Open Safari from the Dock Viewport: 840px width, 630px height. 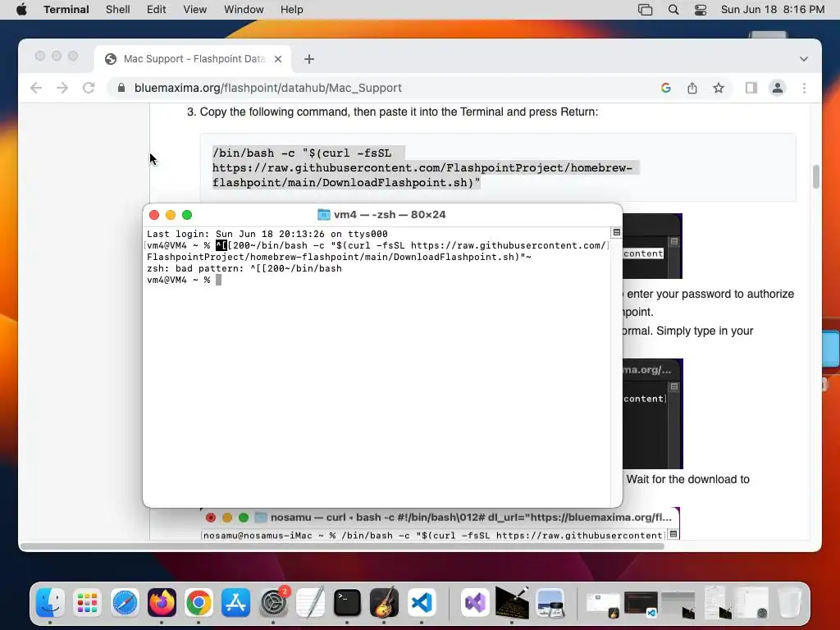click(125, 603)
